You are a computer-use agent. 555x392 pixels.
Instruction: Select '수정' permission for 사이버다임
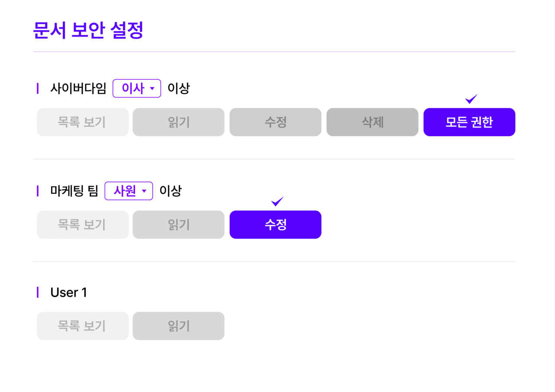pos(275,122)
